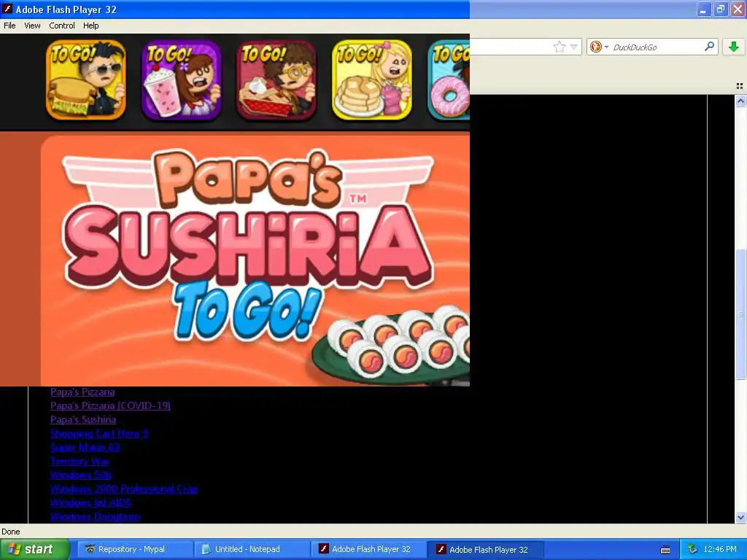Open the Control menu
Screen dimensions: 747x560
click(62, 26)
